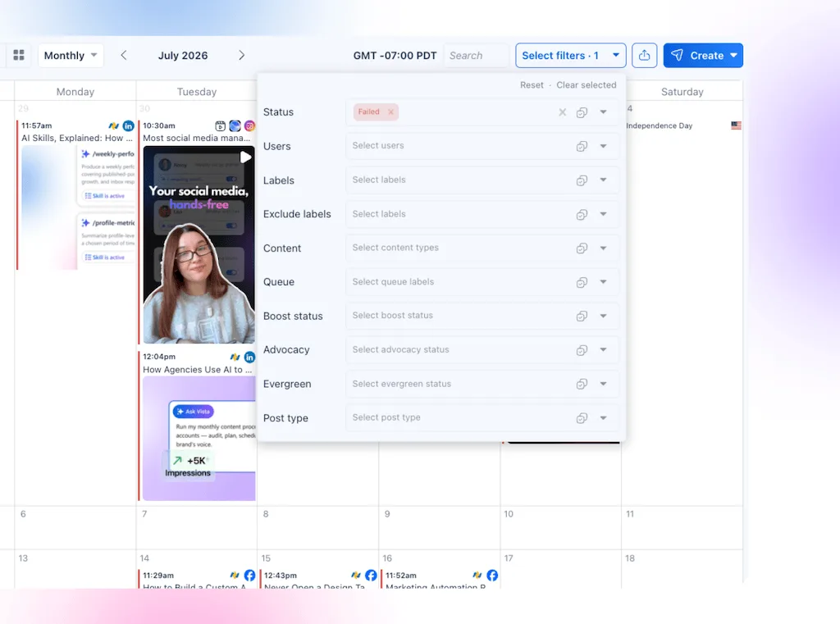The image size is (840, 624).
Task: Click US flag icon beside Independence Day
Action: [736, 125]
